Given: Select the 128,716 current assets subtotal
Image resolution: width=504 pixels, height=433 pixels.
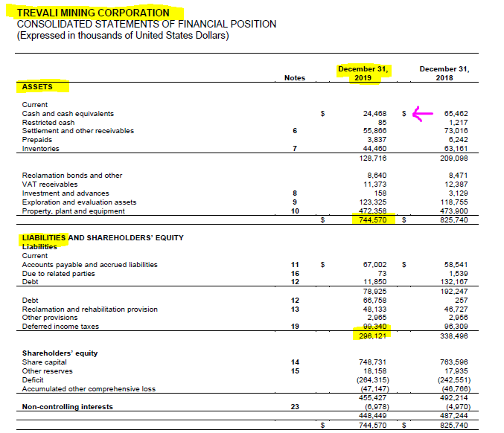Looking at the screenshot, I should 373,158.
